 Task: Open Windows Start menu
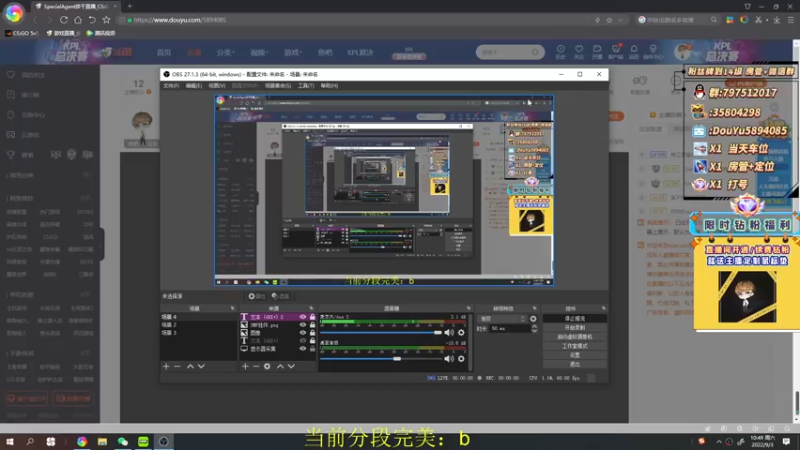pyautogui.click(x=9, y=441)
